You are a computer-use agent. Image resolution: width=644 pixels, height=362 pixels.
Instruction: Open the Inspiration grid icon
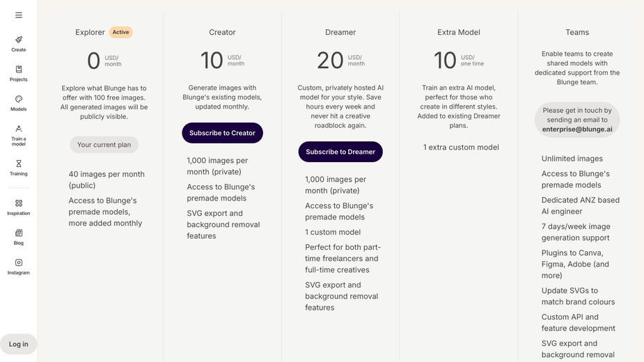pos(19,203)
